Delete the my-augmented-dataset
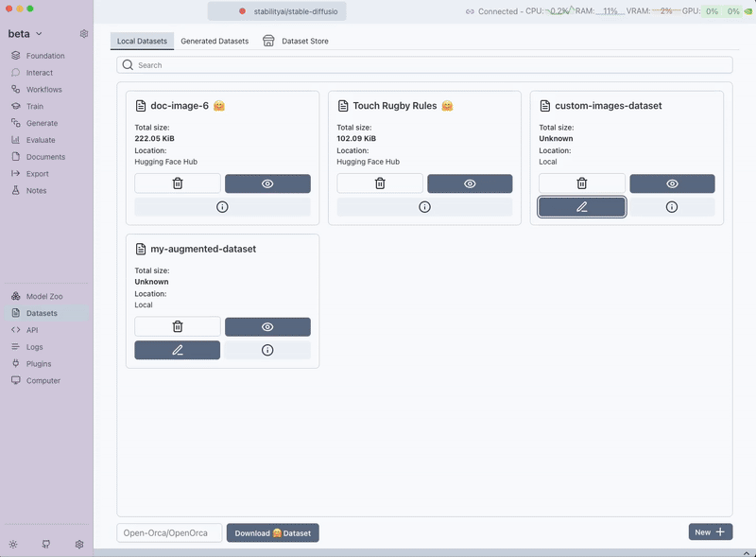Image resolution: width=756 pixels, height=557 pixels. pos(178,326)
